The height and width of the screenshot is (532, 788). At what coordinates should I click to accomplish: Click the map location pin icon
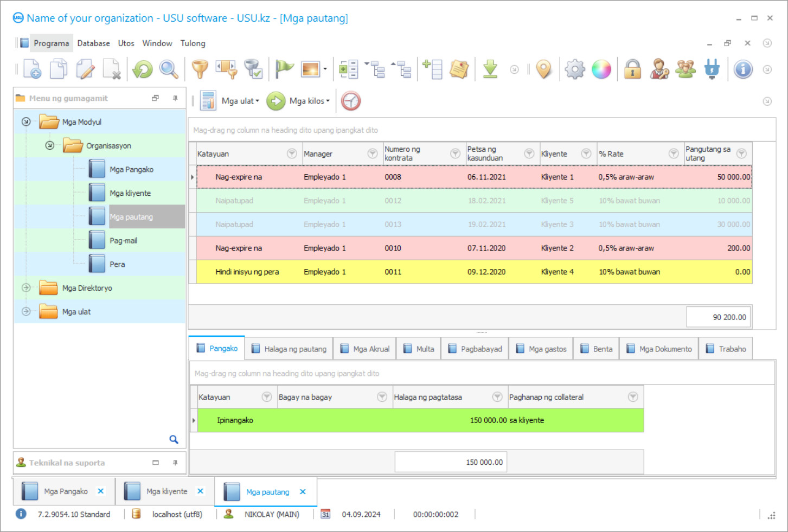click(543, 69)
